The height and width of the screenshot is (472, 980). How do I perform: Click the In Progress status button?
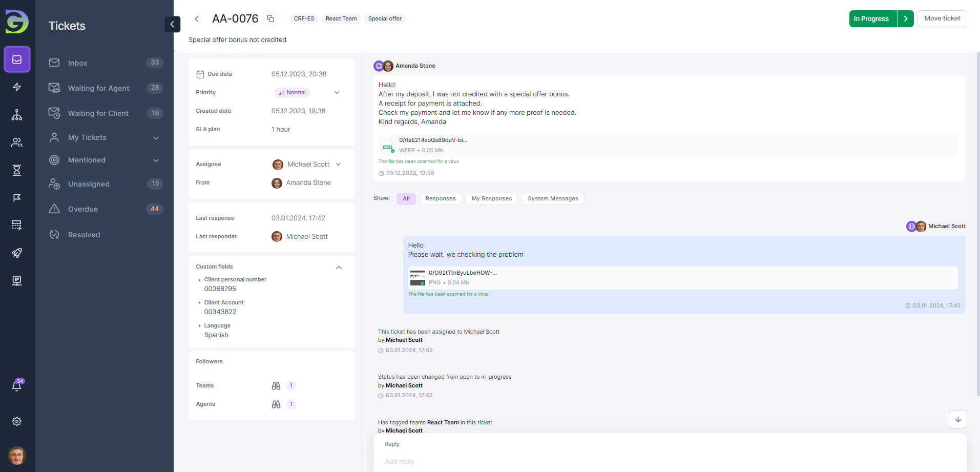(873, 19)
